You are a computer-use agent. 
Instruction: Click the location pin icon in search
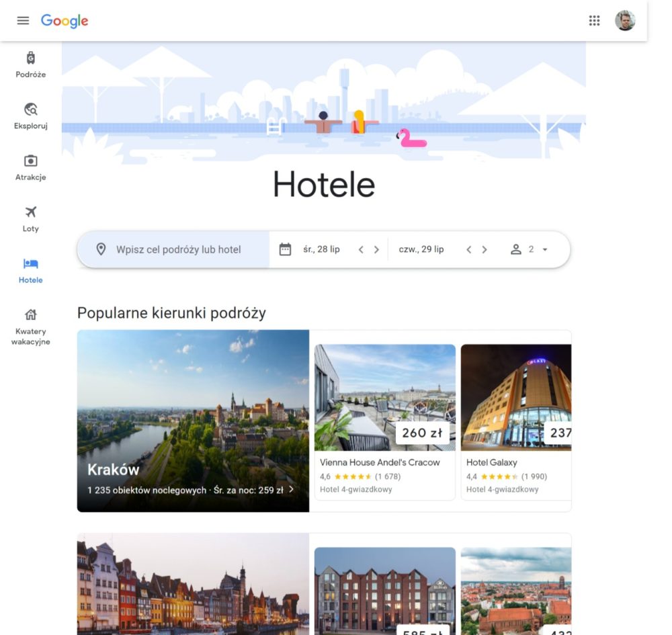click(101, 249)
